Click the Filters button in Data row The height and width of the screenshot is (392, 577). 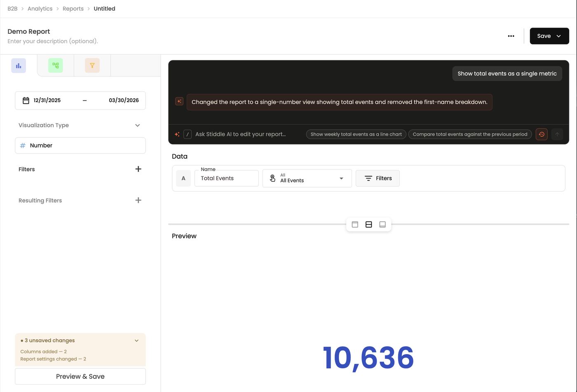(378, 178)
